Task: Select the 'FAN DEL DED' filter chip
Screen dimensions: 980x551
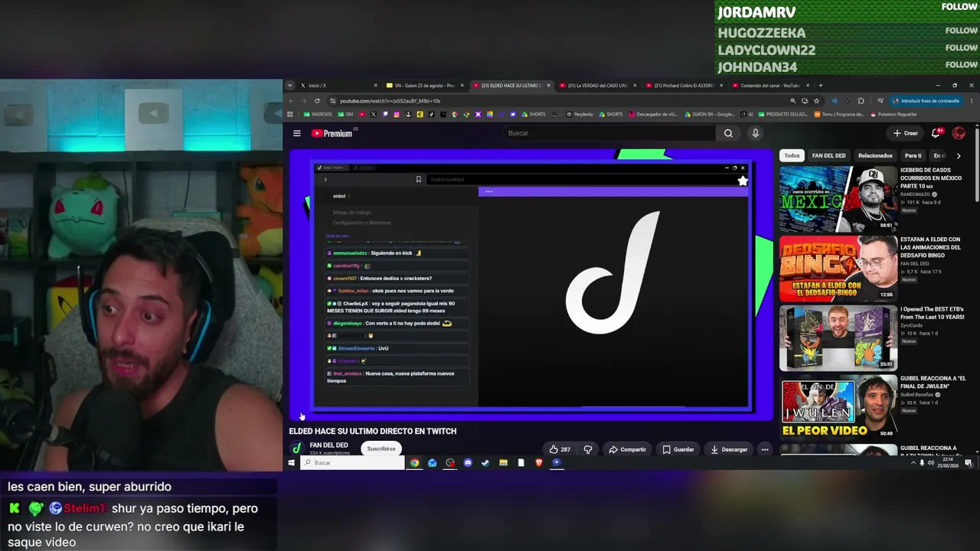Action: (x=829, y=155)
